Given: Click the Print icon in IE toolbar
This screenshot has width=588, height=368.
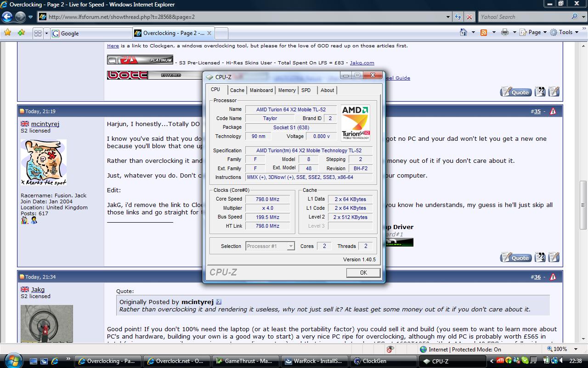Looking at the screenshot, I should coord(505,32).
